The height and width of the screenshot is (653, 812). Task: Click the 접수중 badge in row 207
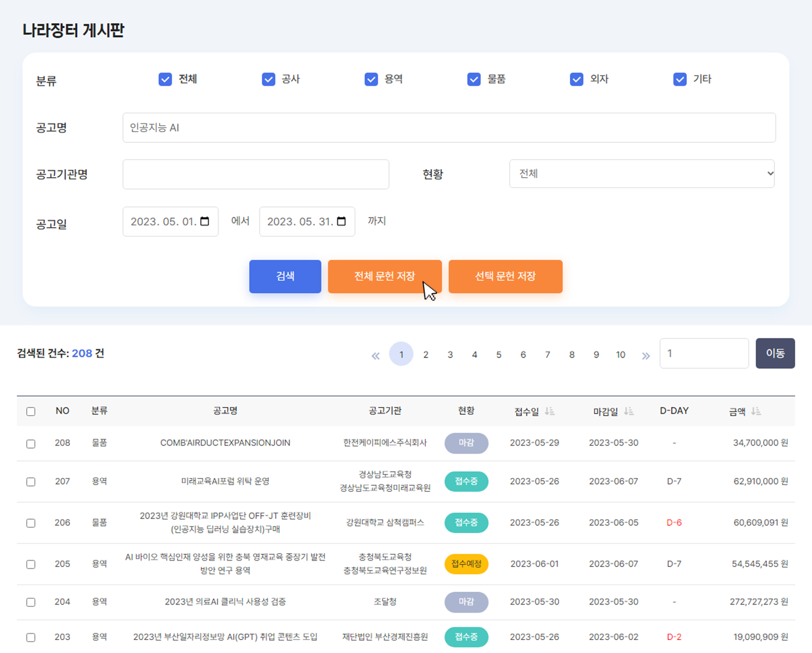click(x=466, y=481)
